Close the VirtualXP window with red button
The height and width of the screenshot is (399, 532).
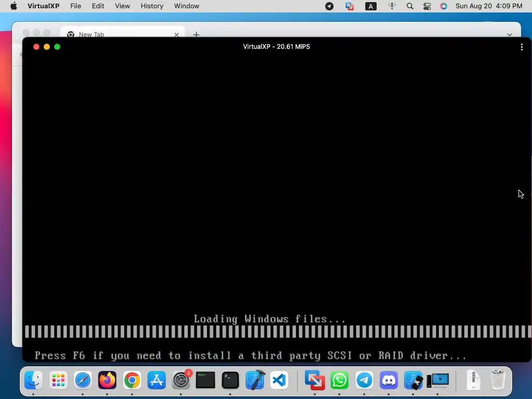tap(36, 47)
